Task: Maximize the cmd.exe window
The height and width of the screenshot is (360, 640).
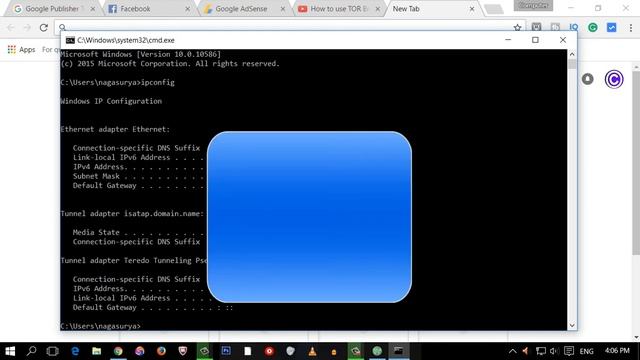Action: click(x=535, y=40)
